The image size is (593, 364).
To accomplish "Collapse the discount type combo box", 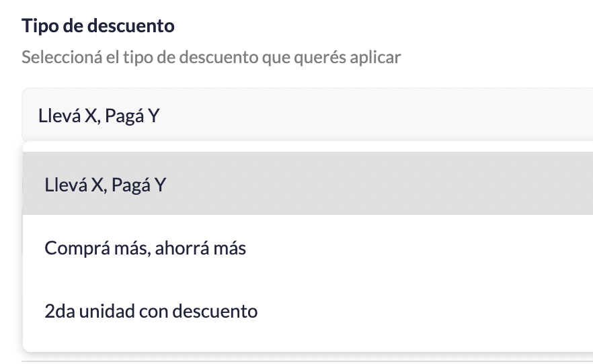I will 307,116.
